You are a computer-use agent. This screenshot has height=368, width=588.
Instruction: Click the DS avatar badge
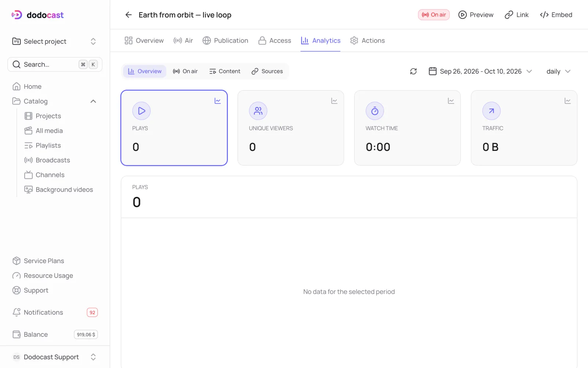(x=17, y=357)
